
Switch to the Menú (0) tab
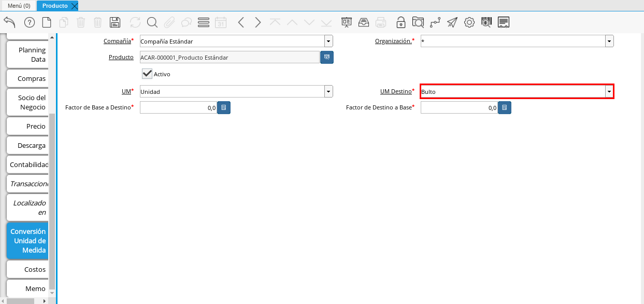click(x=19, y=6)
